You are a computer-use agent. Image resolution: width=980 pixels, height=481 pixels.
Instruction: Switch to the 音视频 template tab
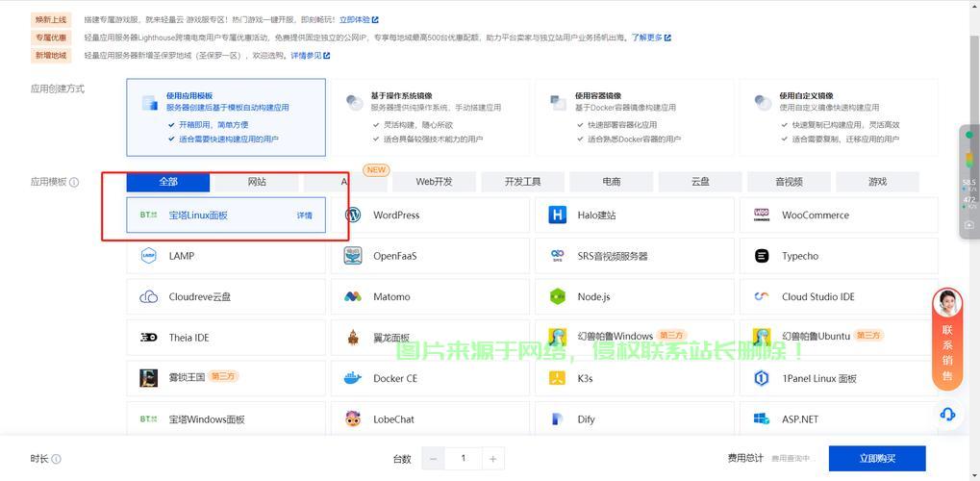790,182
